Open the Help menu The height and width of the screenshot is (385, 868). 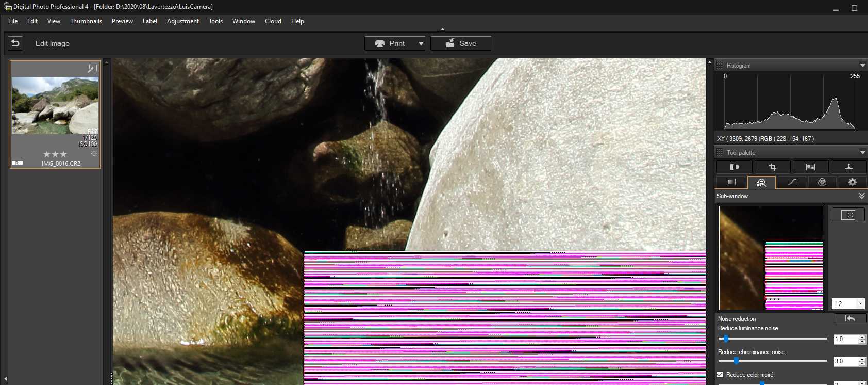297,21
